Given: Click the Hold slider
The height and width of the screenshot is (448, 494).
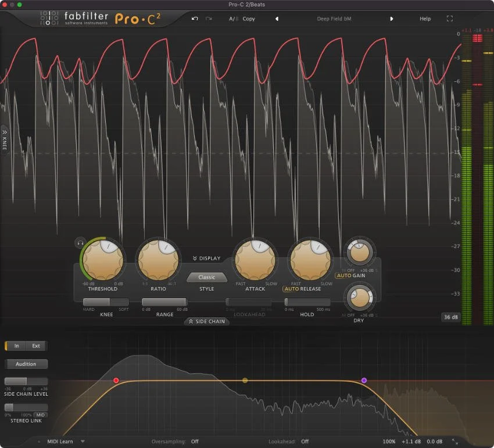Looking at the screenshot, I should [307, 302].
